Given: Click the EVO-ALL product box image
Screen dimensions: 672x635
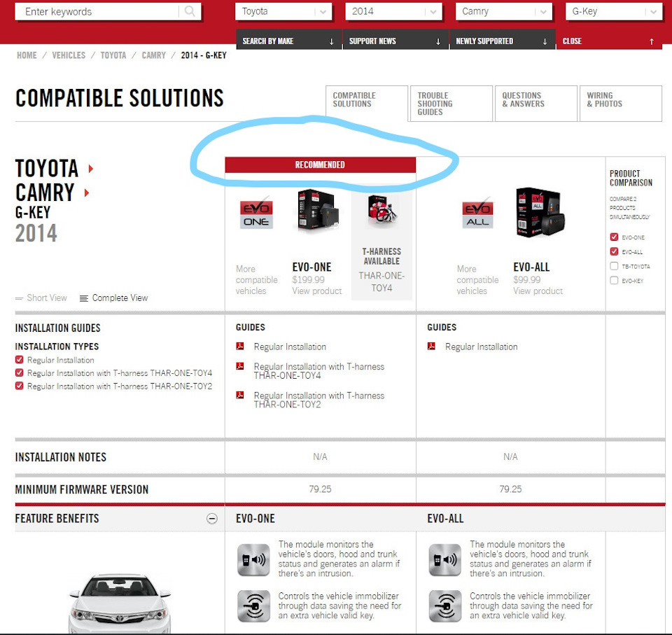Looking at the screenshot, I should tap(540, 212).
